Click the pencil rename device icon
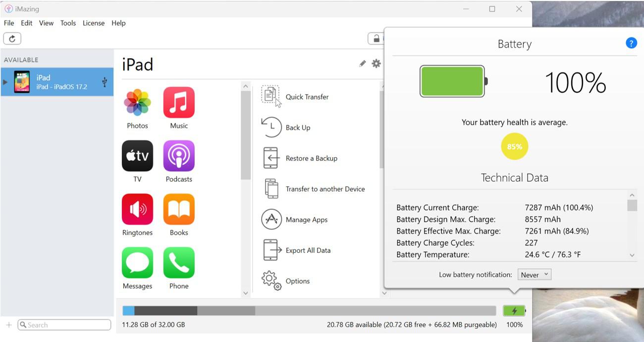This screenshot has width=644, height=342. [x=363, y=63]
